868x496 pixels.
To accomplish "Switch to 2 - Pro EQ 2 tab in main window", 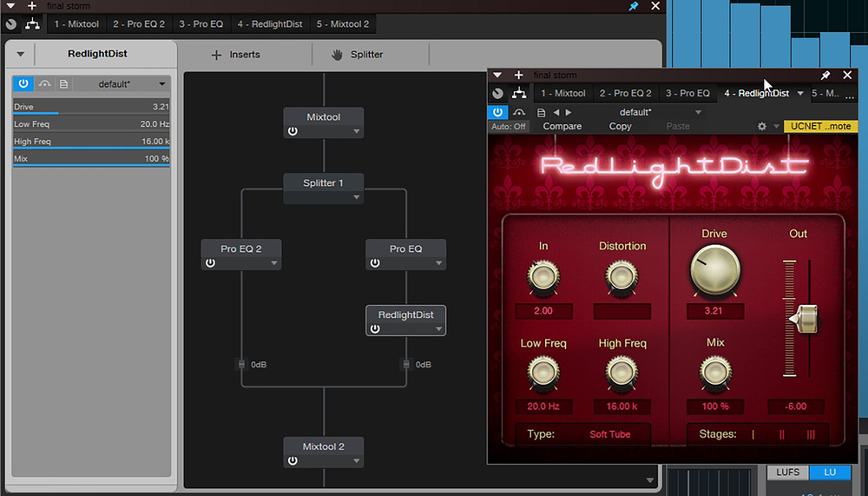I will pyautogui.click(x=139, y=23).
